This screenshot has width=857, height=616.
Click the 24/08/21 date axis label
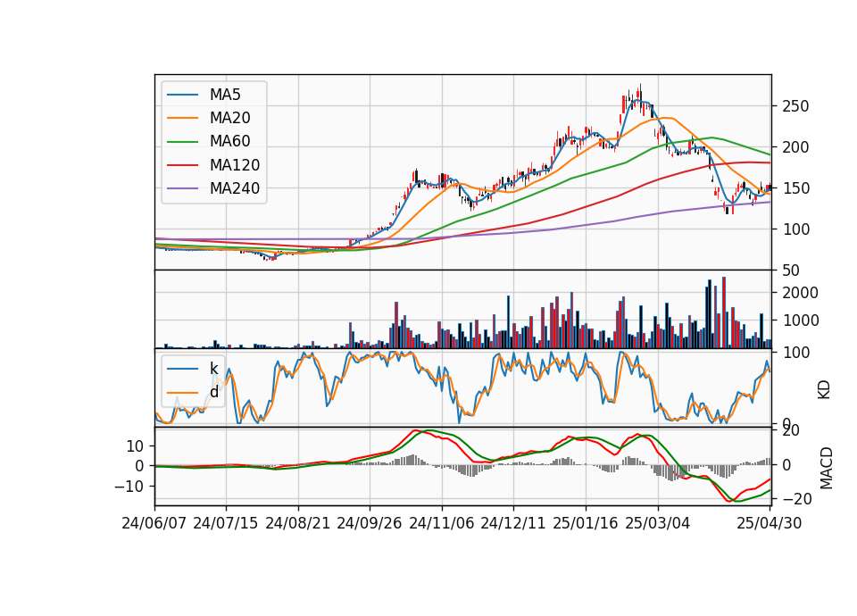coord(298,523)
